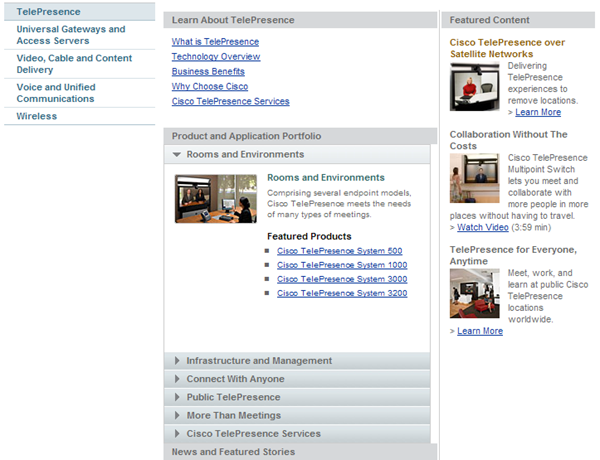The width and height of the screenshot is (600, 460).
Task: Click the Cisco TelePresence over Satellite Networks heading
Action: click(507, 48)
